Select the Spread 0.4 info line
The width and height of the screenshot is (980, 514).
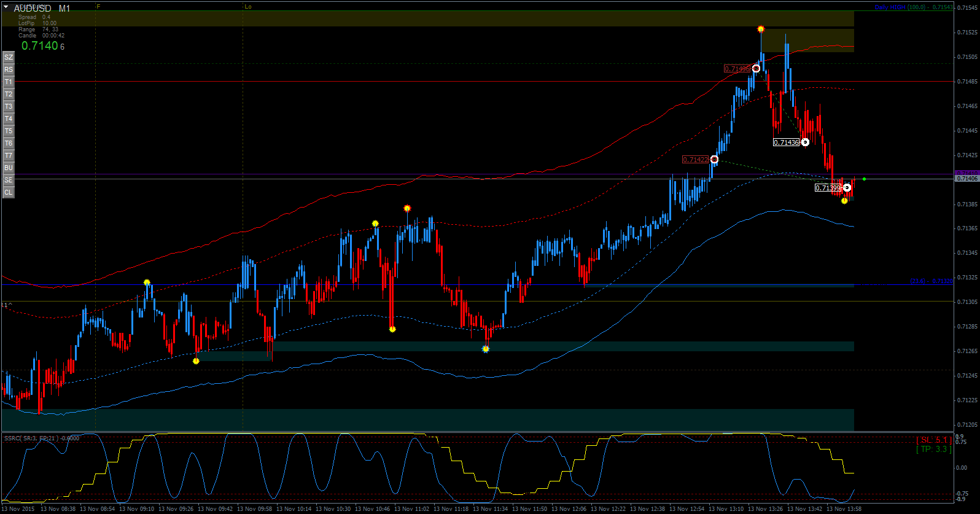click(34, 17)
